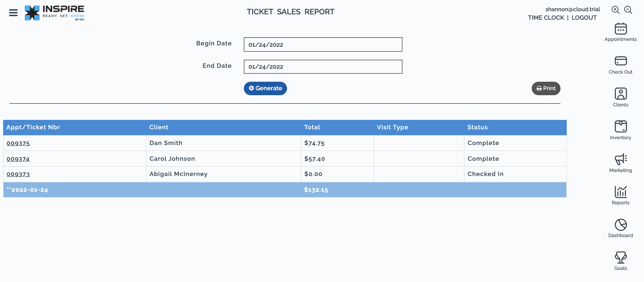This screenshot has height=282, width=644.
Task: Open ticket number 009374
Action: coord(18,159)
